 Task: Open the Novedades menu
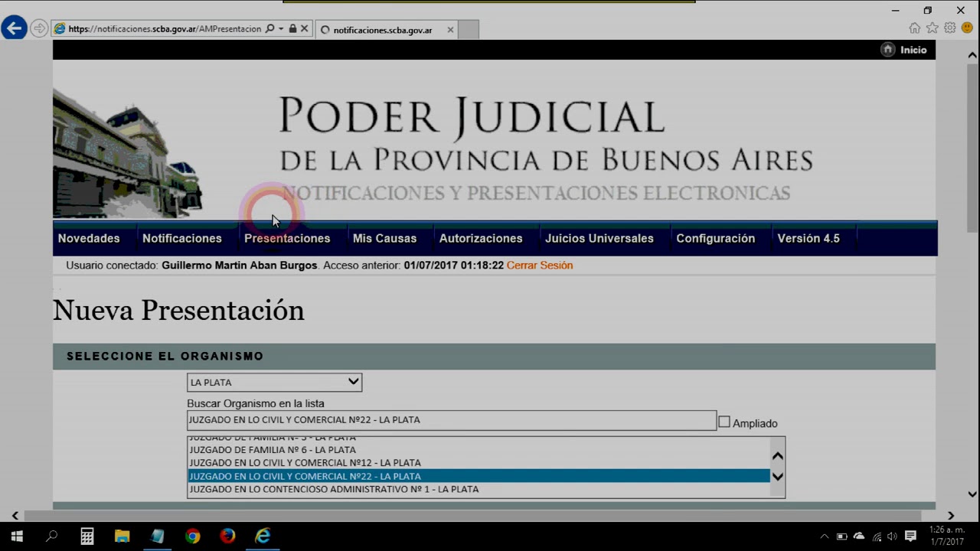tap(89, 239)
